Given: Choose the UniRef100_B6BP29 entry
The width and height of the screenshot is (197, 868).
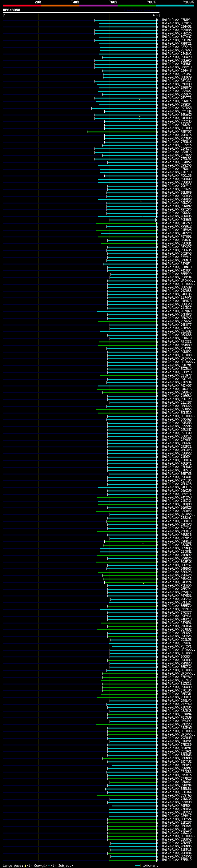Looking at the screenshot, I should (177, 274).
